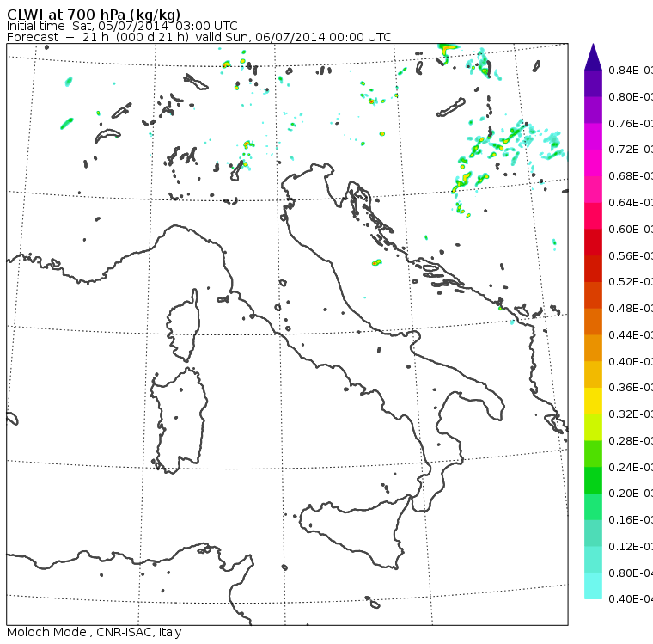Click the colorbar label 0.80E-04

(x=631, y=573)
